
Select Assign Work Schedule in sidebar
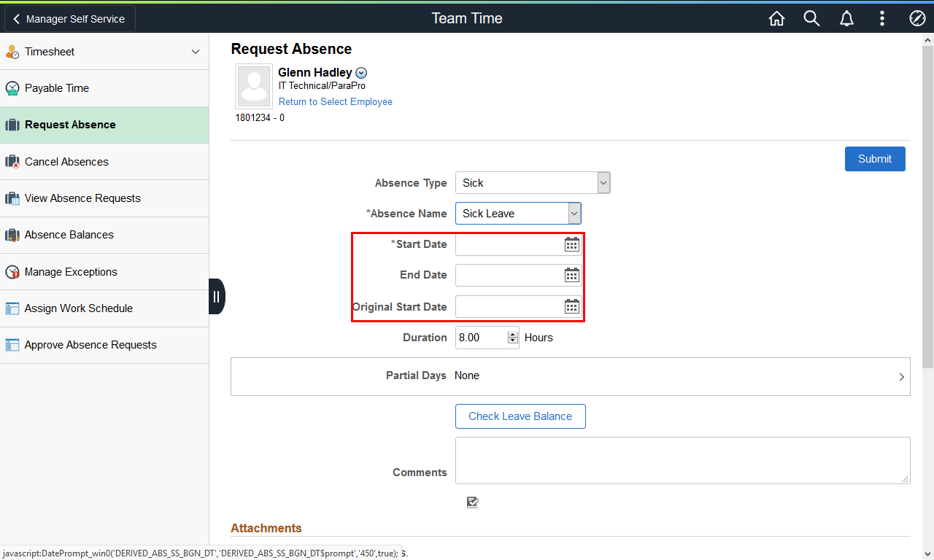[x=104, y=308]
